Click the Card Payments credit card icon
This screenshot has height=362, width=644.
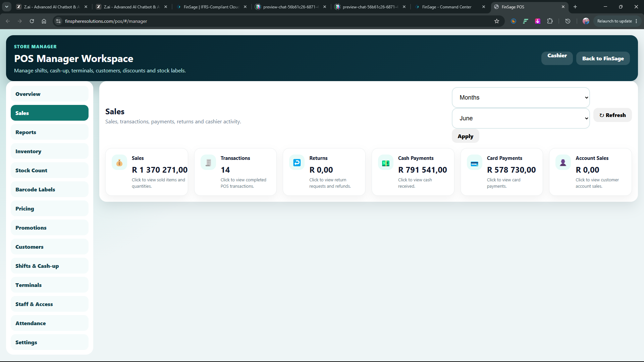[x=475, y=163]
